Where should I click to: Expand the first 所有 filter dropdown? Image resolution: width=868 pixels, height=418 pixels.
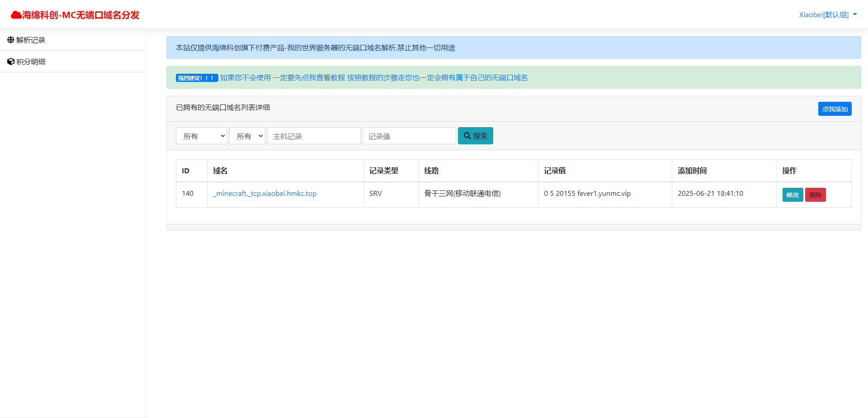coord(202,136)
